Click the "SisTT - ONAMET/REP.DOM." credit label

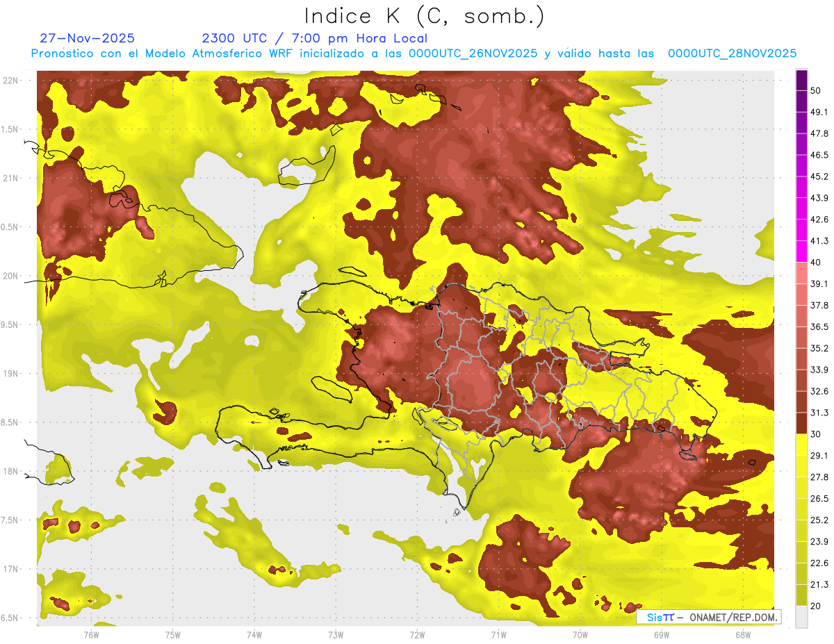709,617
